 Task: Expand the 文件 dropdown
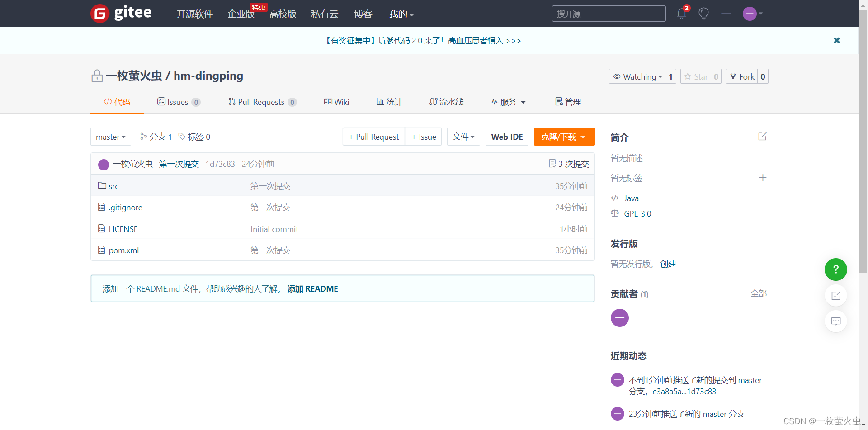[x=463, y=137]
